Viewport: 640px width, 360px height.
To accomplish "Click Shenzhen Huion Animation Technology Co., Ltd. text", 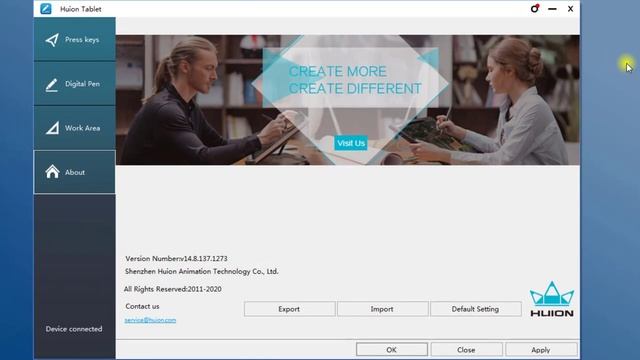I will (x=202, y=271).
